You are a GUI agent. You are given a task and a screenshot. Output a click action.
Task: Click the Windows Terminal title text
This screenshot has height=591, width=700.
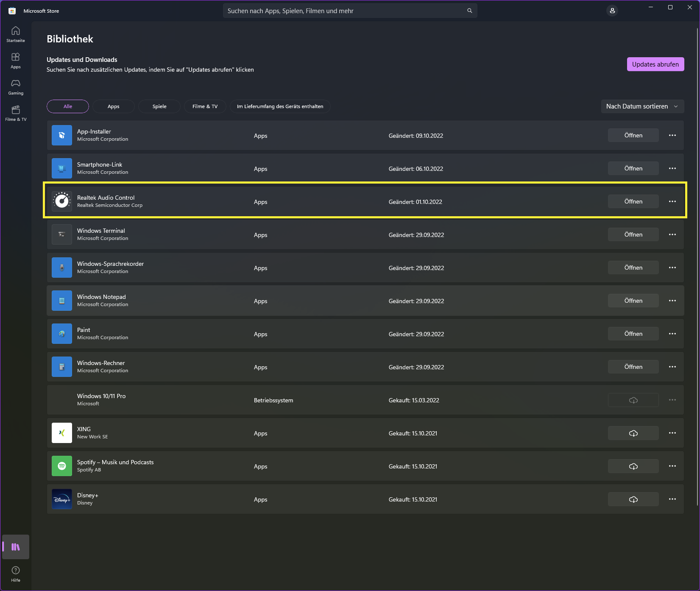pyautogui.click(x=101, y=231)
